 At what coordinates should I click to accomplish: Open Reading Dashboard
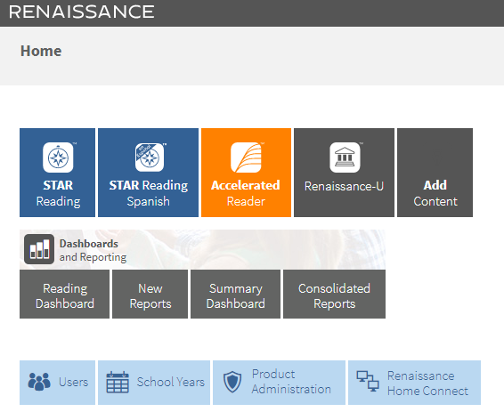pyautogui.click(x=65, y=295)
